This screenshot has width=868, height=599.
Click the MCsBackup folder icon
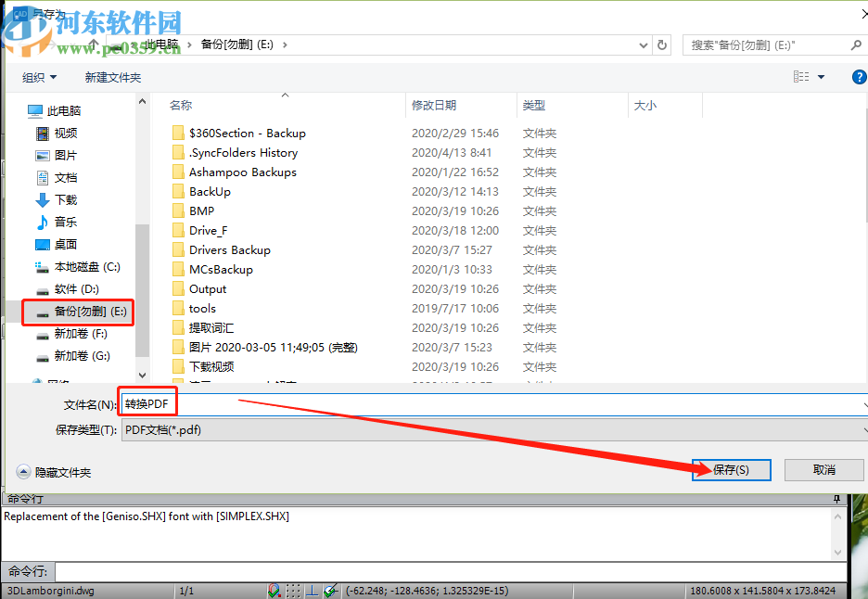(x=178, y=269)
